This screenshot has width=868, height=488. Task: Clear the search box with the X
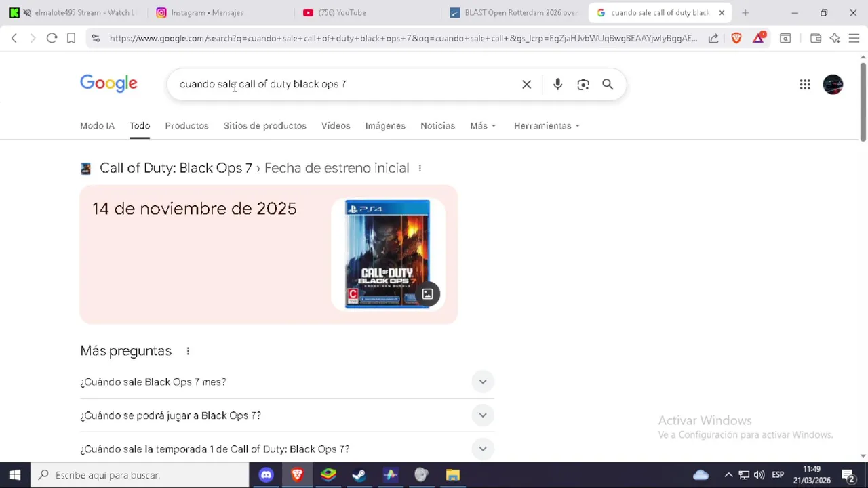coord(526,84)
